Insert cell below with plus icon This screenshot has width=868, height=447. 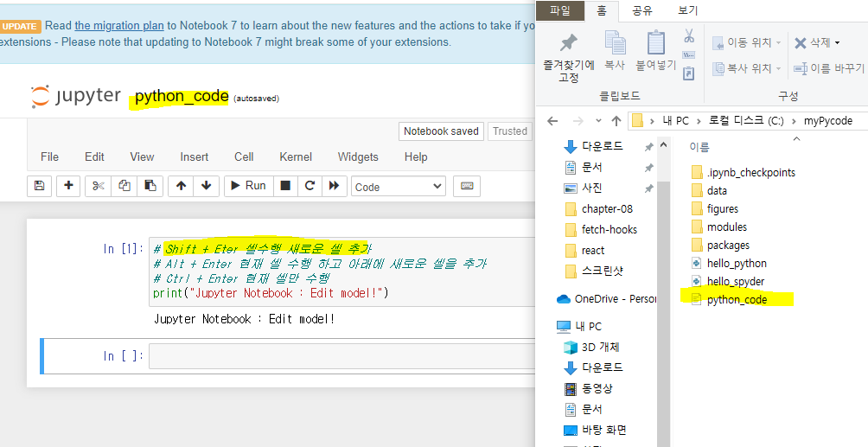[68, 186]
